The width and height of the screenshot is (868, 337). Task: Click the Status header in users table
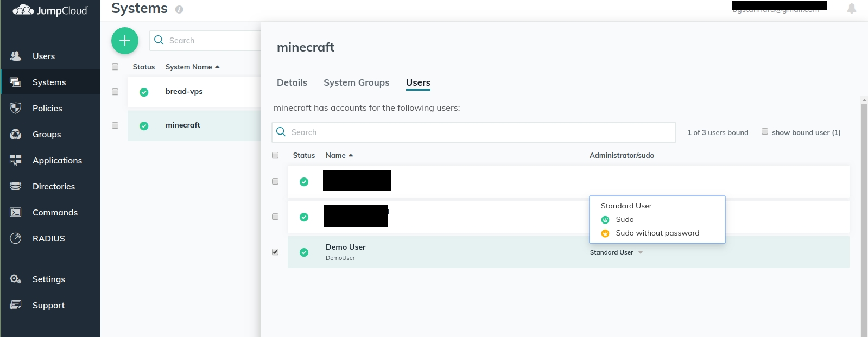click(x=304, y=155)
